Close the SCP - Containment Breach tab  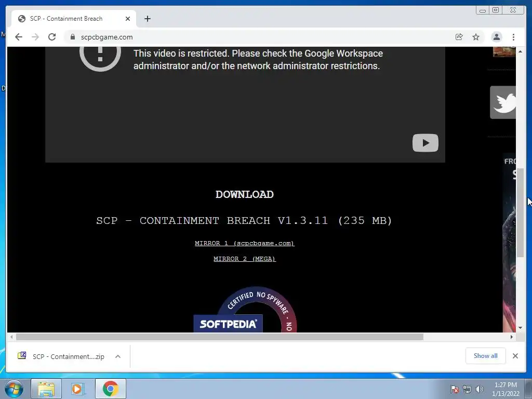128,19
